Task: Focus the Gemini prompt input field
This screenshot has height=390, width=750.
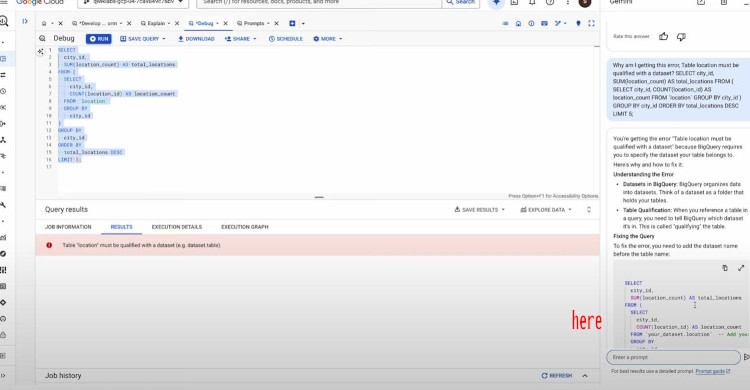Action: tap(673, 357)
